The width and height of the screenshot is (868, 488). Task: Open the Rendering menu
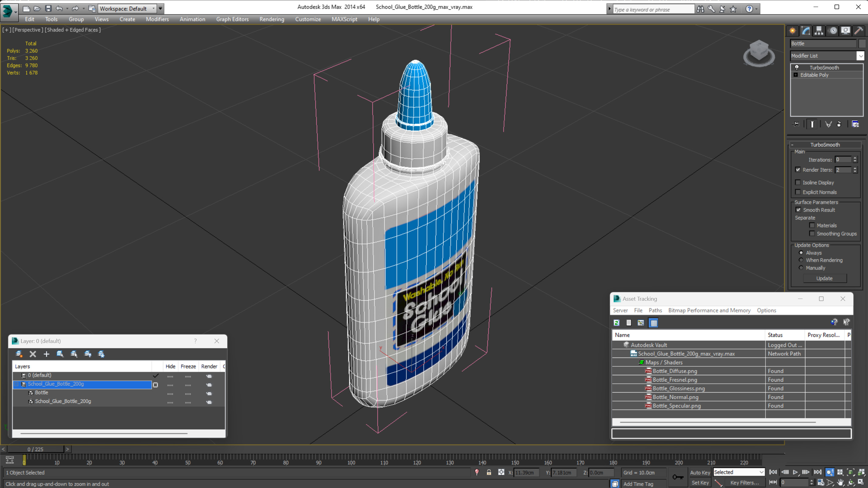[272, 19]
